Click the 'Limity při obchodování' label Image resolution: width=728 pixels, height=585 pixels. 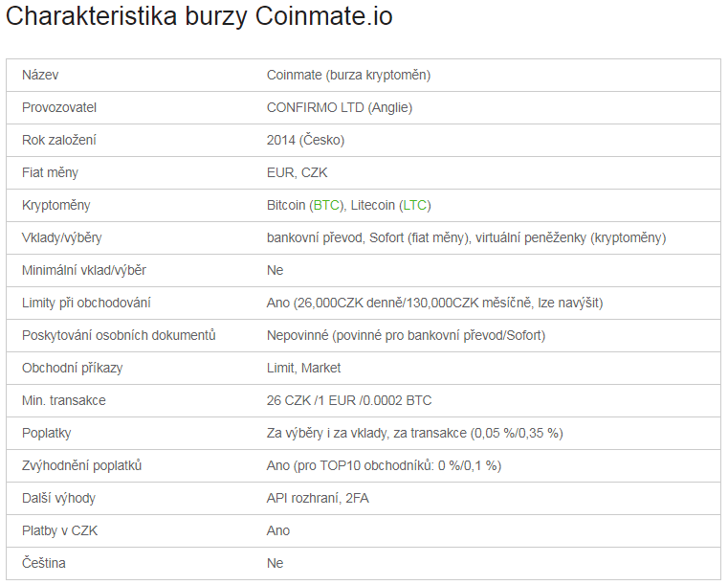(x=86, y=304)
